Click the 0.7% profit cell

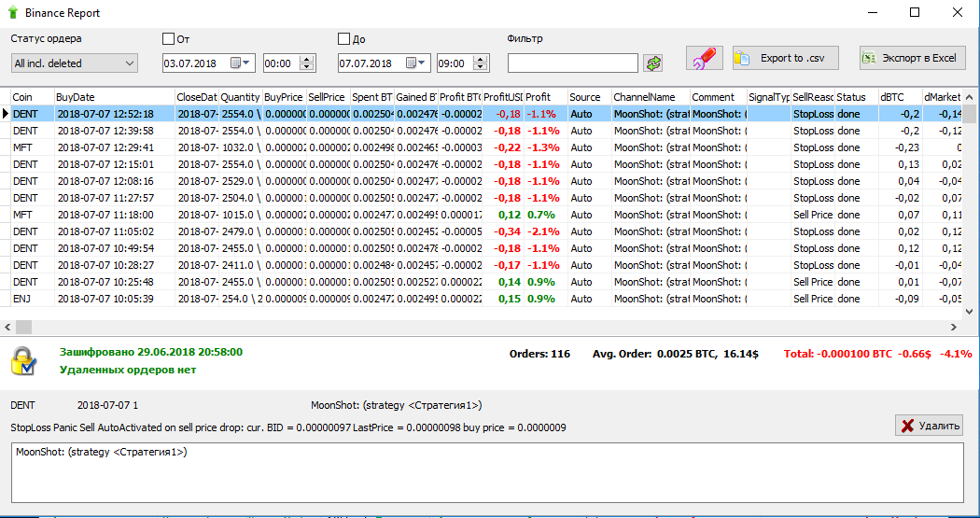(545, 215)
